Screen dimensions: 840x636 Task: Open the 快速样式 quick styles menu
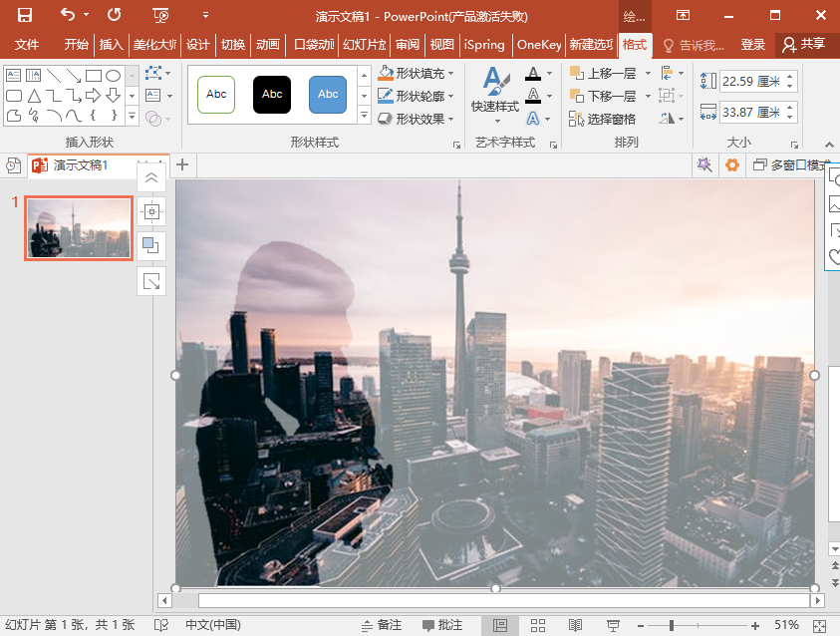click(x=495, y=94)
